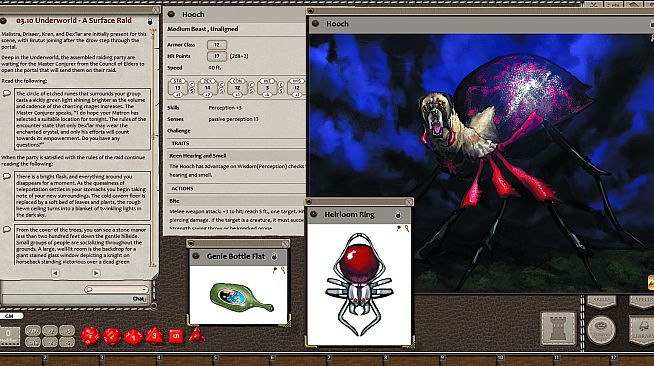
Task: Open the castle tower sidebar button
Action: click(x=558, y=329)
